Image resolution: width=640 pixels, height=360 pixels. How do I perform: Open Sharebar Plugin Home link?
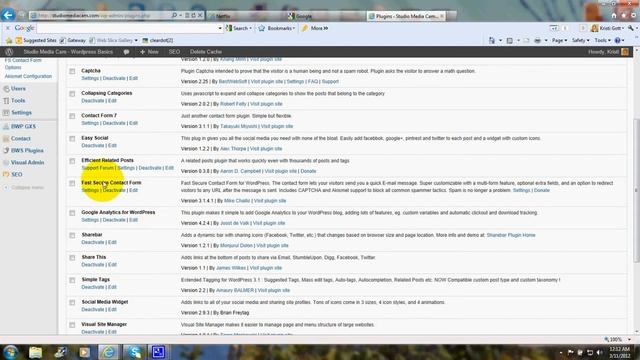coord(511,235)
